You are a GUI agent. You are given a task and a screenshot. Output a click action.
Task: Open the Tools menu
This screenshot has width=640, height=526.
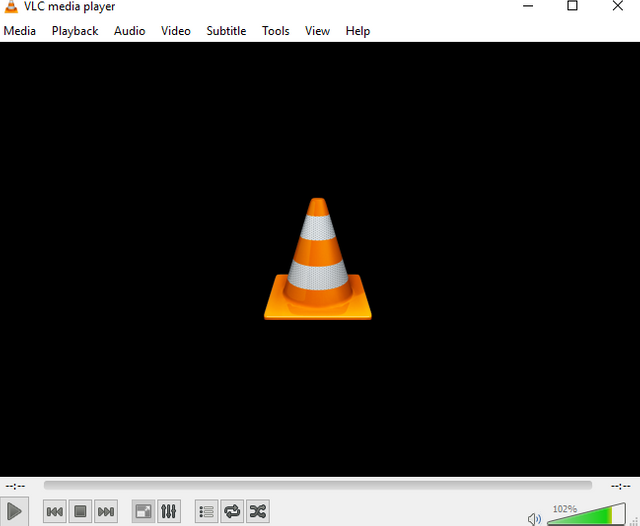276,31
